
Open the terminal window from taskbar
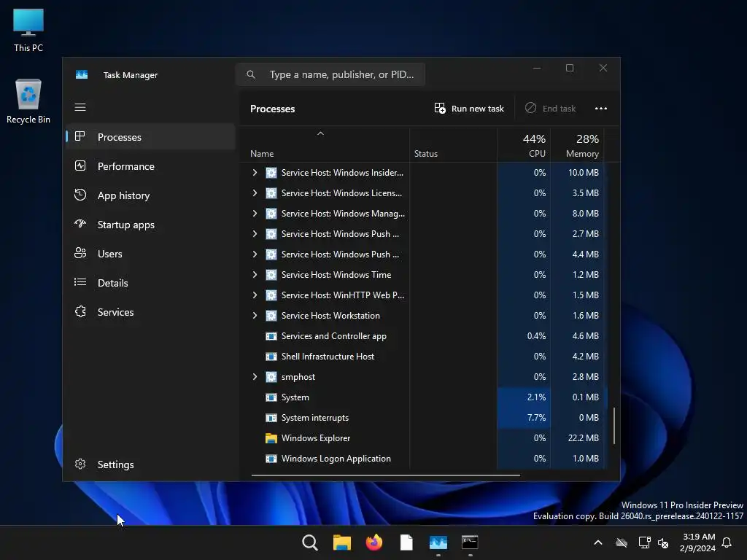coord(470,542)
